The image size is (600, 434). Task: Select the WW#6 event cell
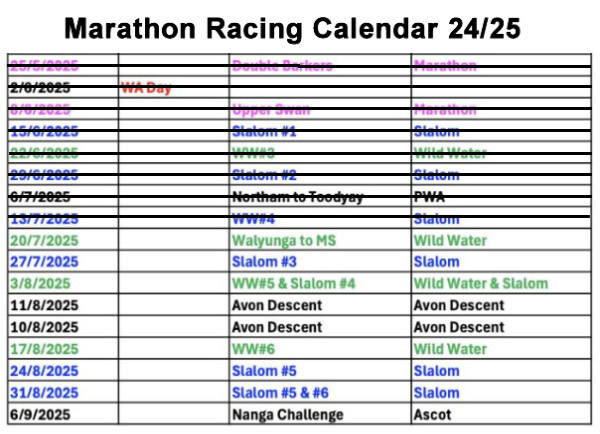(x=254, y=349)
